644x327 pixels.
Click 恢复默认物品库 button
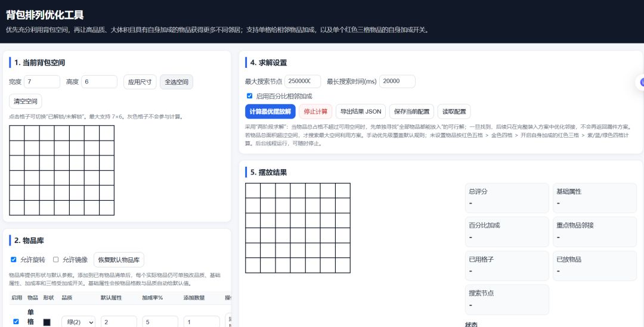pos(119,260)
